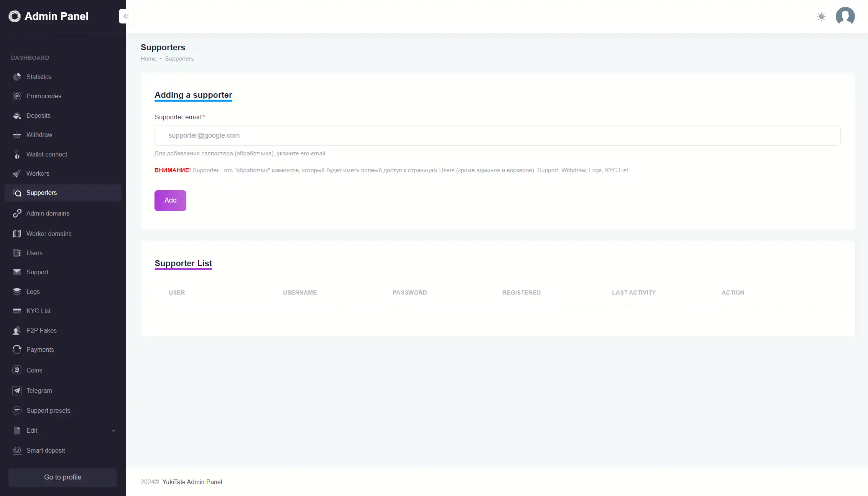Expand the Edit submenu chevron
This screenshot has width=868, height=496.
[113, 430]
